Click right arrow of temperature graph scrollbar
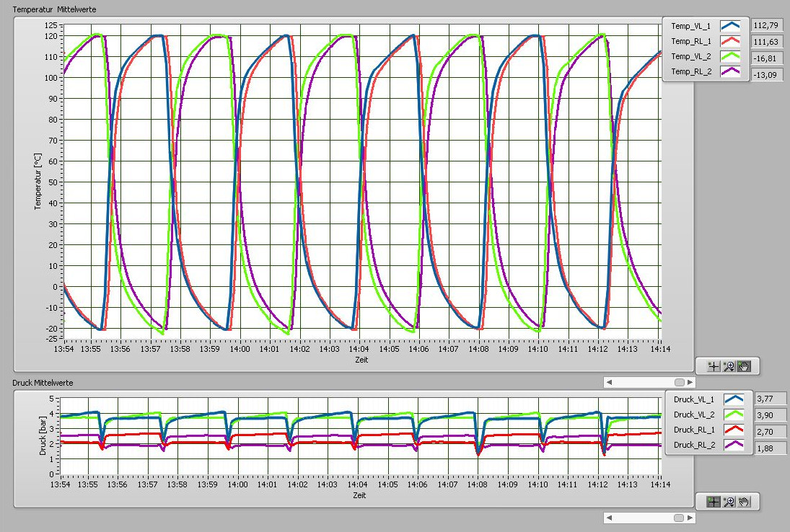 click(690, 383)
